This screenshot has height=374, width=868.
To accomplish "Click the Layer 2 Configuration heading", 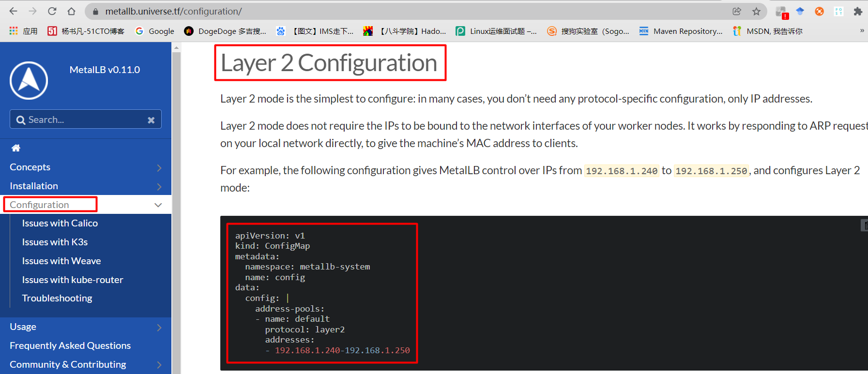I will pyautogui.click(x=329, y=63).
